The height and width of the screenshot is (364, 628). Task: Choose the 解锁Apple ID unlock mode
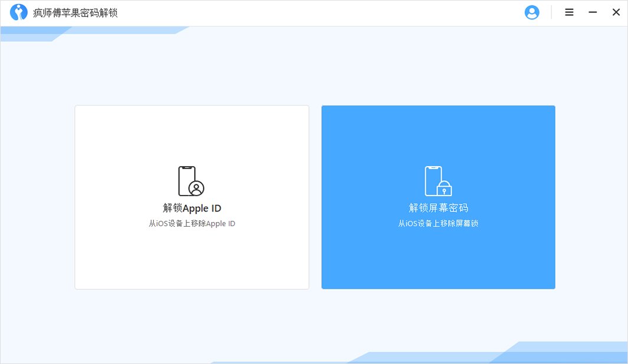(x=192, y=197)
